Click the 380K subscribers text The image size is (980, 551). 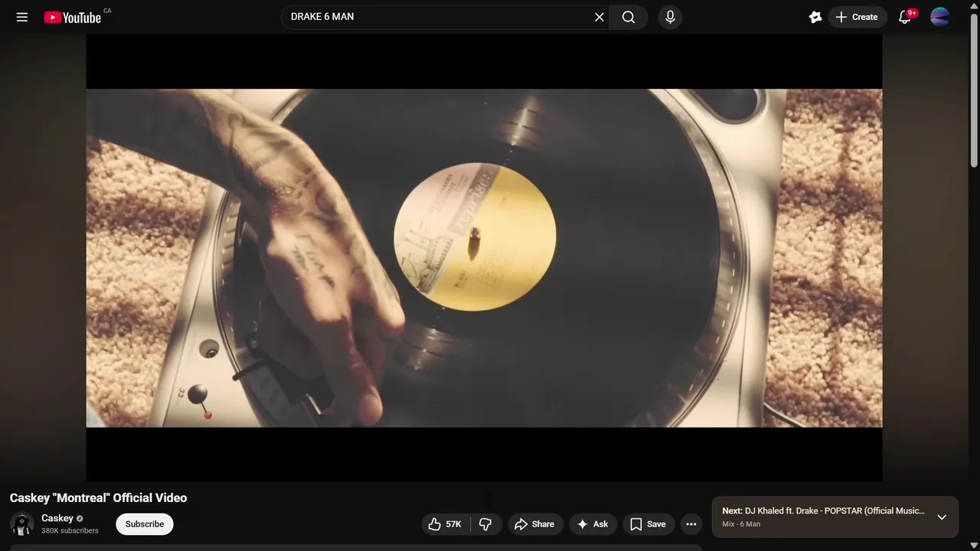[x=70, y=530]
